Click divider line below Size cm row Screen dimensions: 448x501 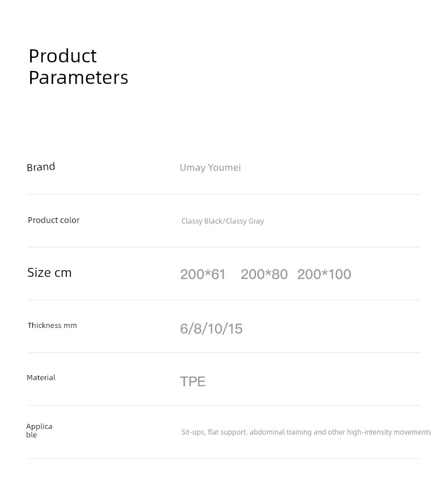pyautogui.click(x=225, y=300)
